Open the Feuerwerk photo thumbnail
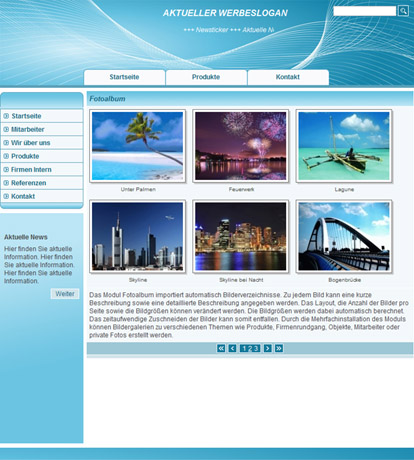Image resolution: width=414 pixels, height=460 pixels. click(x=241, y=146)
